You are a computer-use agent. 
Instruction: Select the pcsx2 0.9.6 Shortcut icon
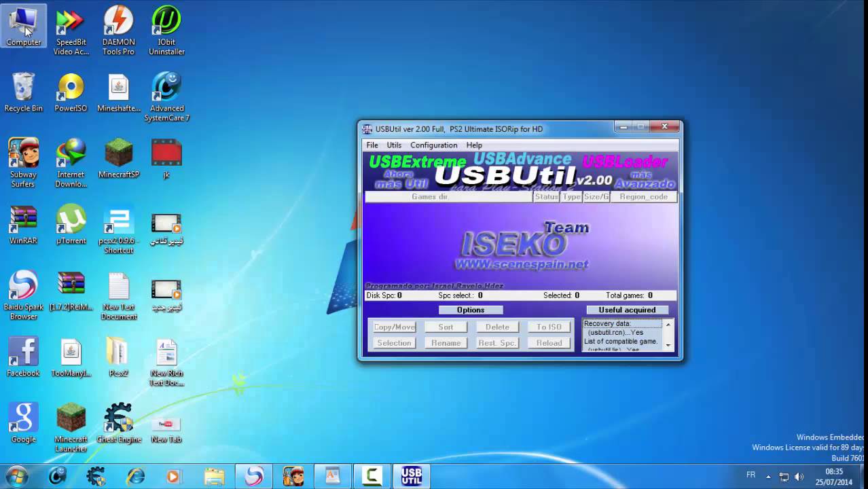(x=119, y=230)
